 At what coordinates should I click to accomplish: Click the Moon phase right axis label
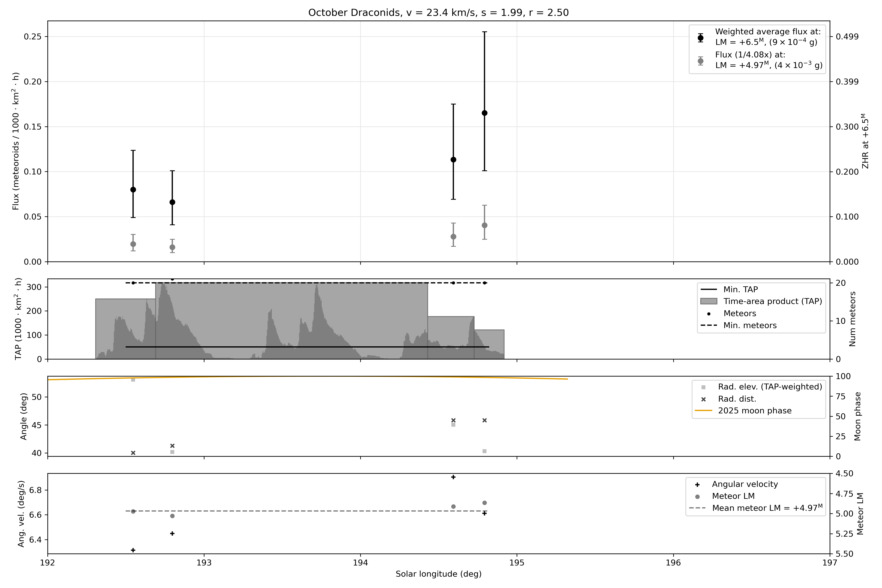(x=858, y=416)
